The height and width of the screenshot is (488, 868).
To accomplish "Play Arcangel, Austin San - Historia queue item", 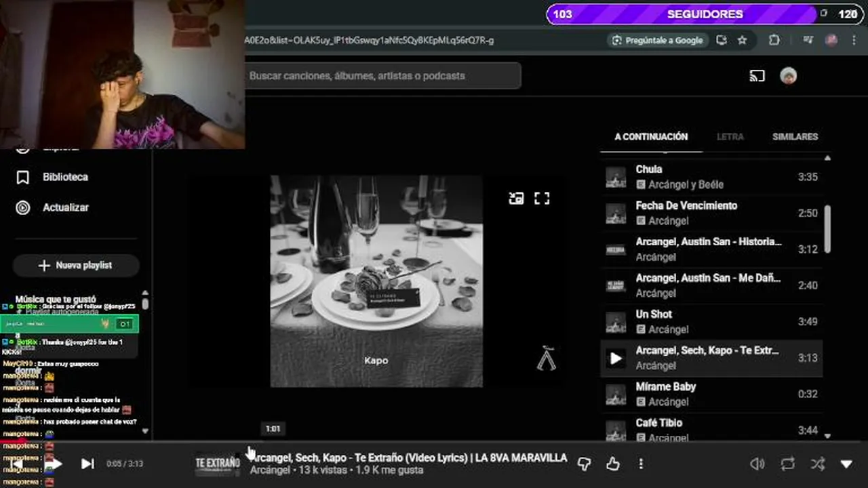I will (711, 249).
